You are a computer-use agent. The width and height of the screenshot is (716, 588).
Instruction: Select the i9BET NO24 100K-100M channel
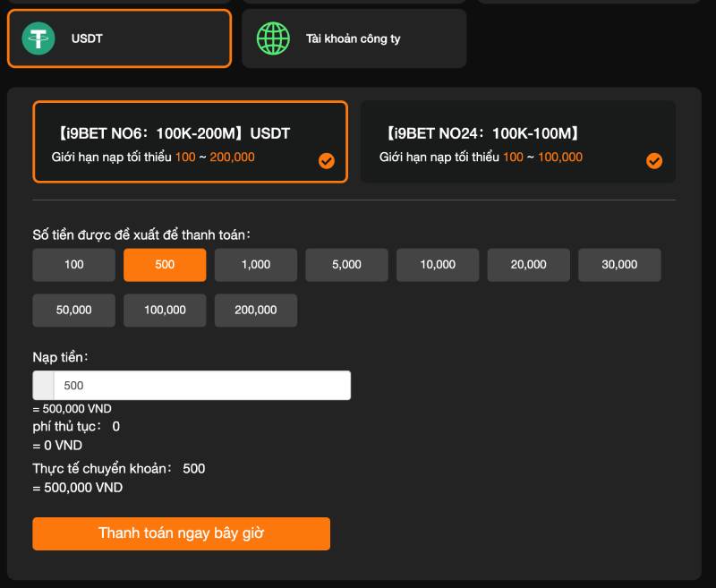(x=517, y=141)
